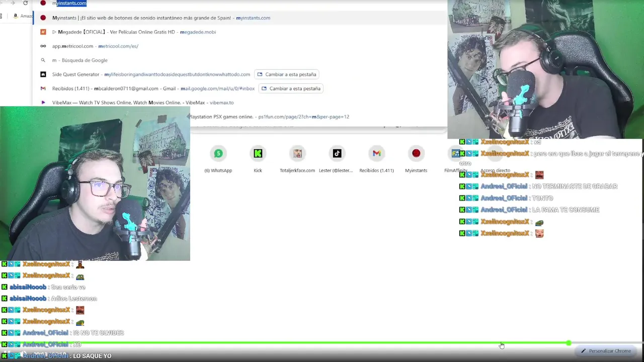This screenshot has height=362, width=644.
Task: Click the Gmail favicon in Recibidos suggestion
Action: click(x=43, y=88)
